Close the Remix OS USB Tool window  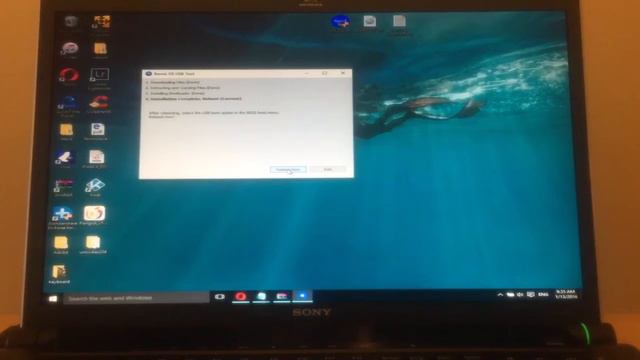pyautogui.click(x=343, y=73)
